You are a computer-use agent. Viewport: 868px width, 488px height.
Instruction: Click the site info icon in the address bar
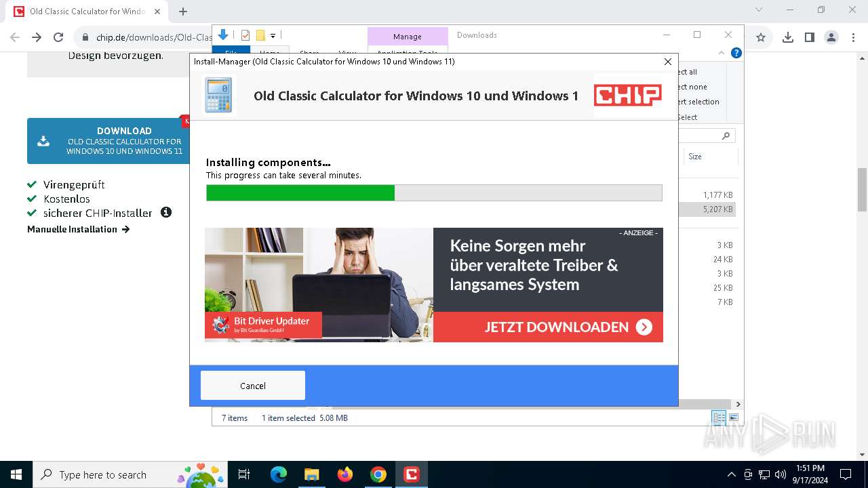coord(85,37)
